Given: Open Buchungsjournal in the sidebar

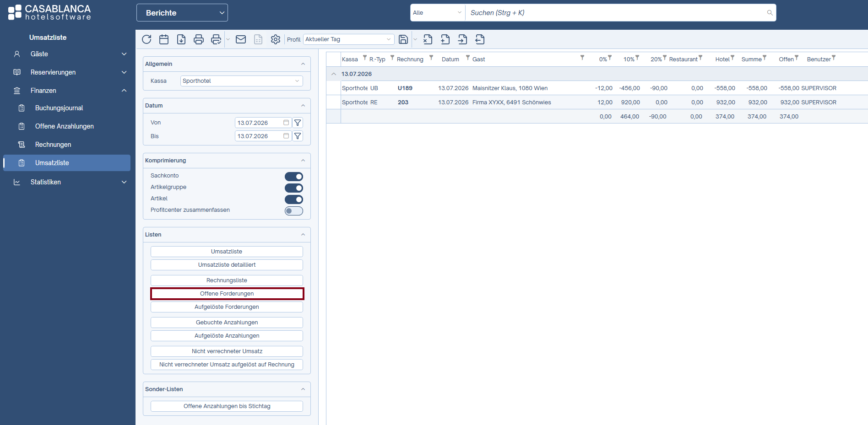Looking at the screenshot, I should coord(59,108).
